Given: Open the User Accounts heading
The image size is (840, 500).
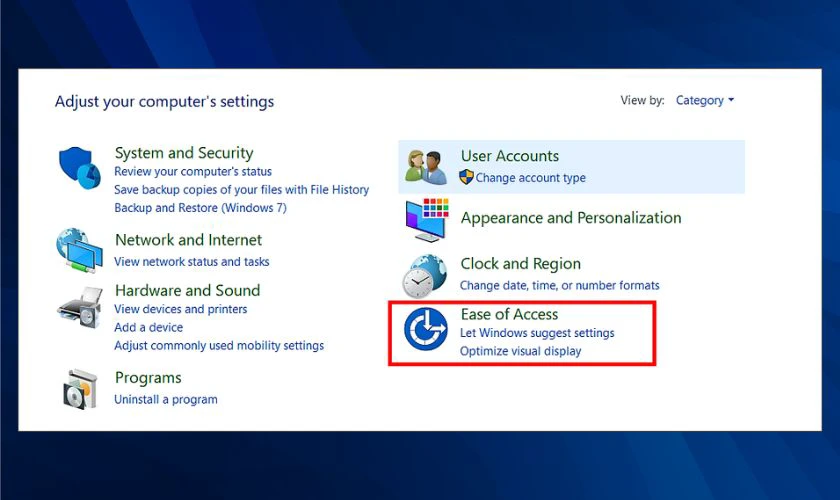Looking at the screenshot, I should [510, 156].
